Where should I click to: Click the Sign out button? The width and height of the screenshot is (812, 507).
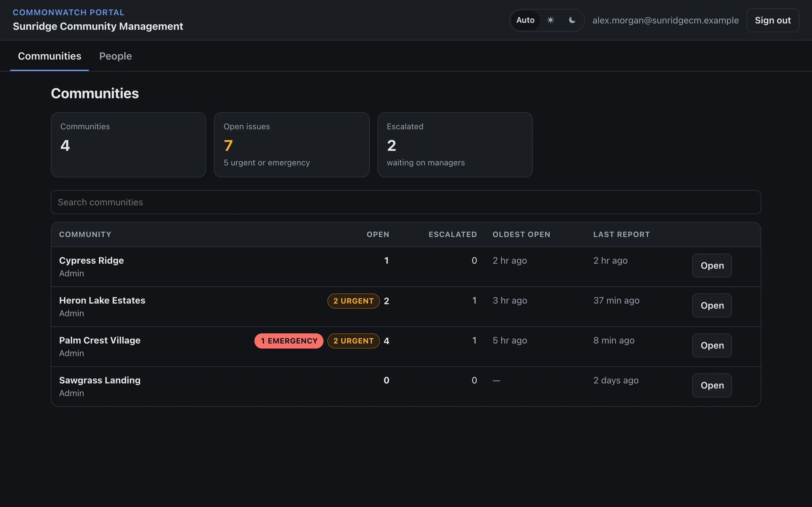coord(772,20)
